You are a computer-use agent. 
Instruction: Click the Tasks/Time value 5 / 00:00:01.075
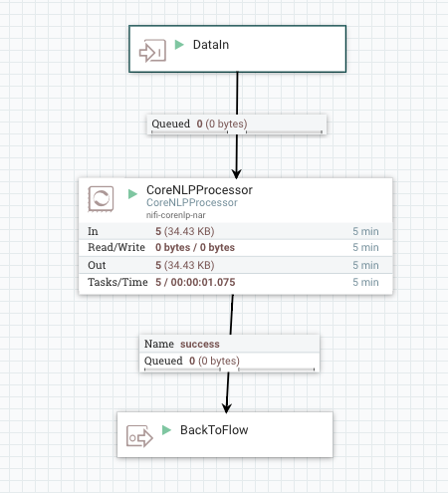[195, 282]
